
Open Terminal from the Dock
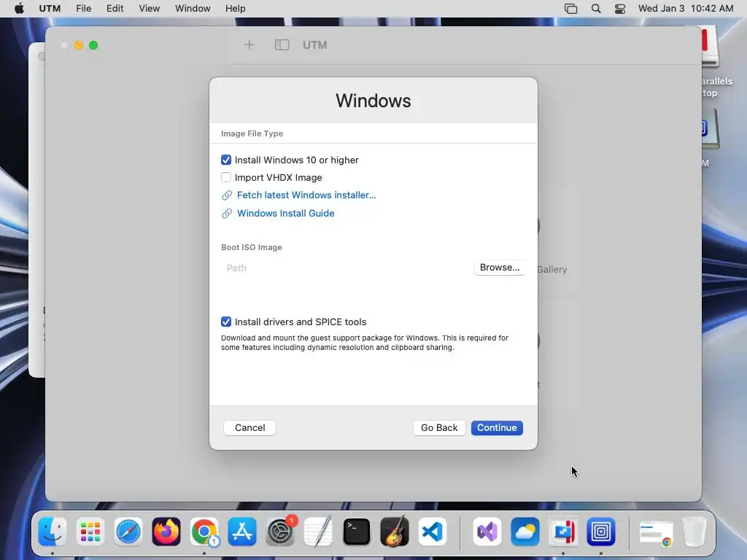356,532
